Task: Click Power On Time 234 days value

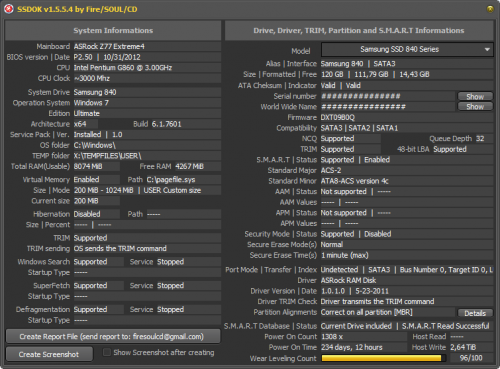Action: pos(352,347)
